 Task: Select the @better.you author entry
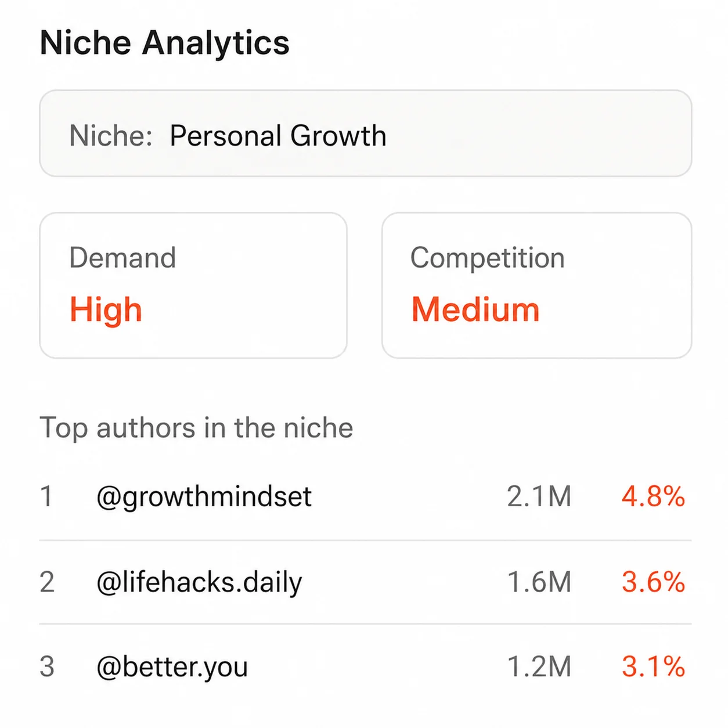coord(172,666)
